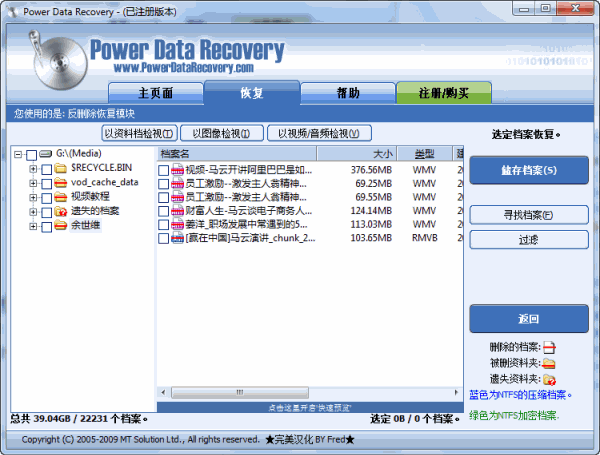Expand the $RECYCLE.BIN tree node
This screenshot has height=455, width=600.
33,169
